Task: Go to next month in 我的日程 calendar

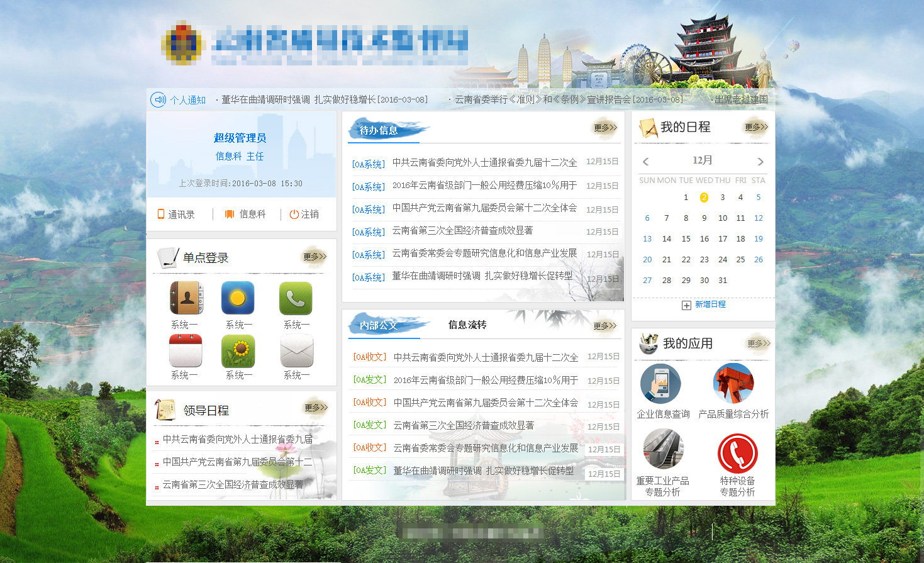Action: tap(760, 162)
